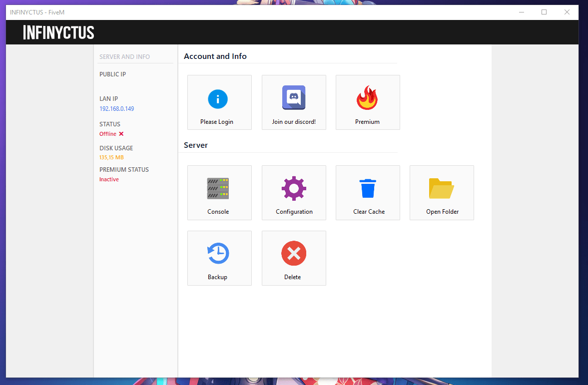Open the server Console

point(219,193)
